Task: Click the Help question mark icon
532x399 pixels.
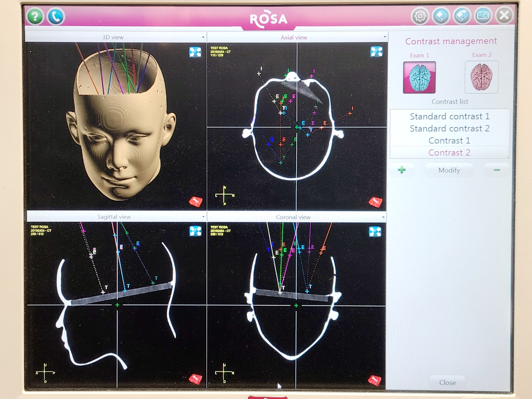Action: 35,16
